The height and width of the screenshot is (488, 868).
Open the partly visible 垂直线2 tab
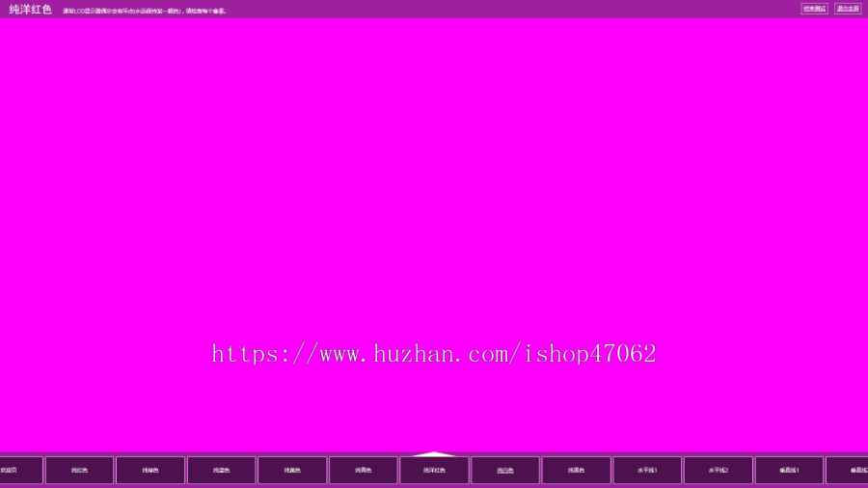click(x=847, y=471)
